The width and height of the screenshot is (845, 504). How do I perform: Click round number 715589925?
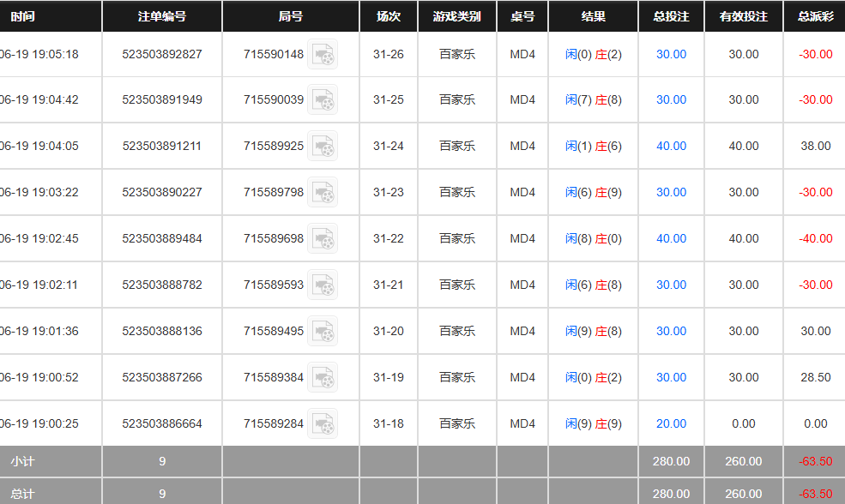click(x=274, y=146)
